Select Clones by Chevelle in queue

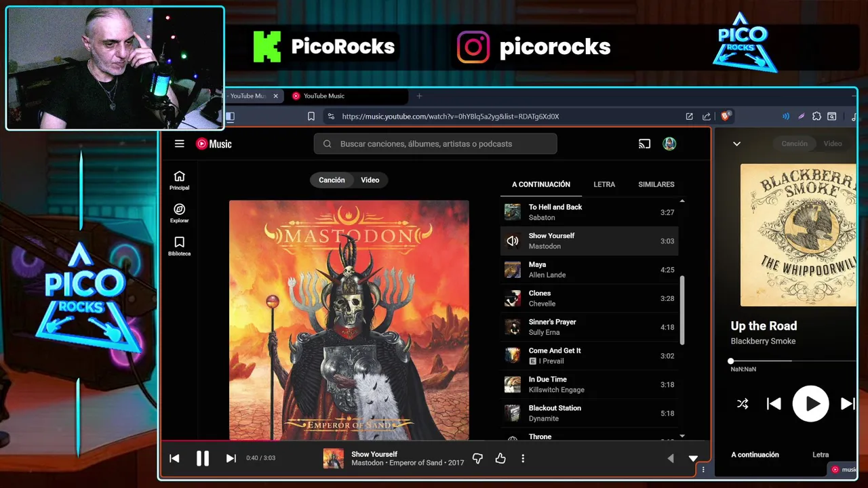tap(589, 298)
